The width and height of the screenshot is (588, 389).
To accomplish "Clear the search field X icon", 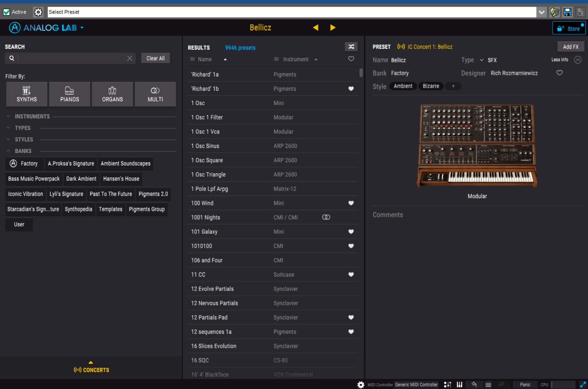I will pos(130,58).
